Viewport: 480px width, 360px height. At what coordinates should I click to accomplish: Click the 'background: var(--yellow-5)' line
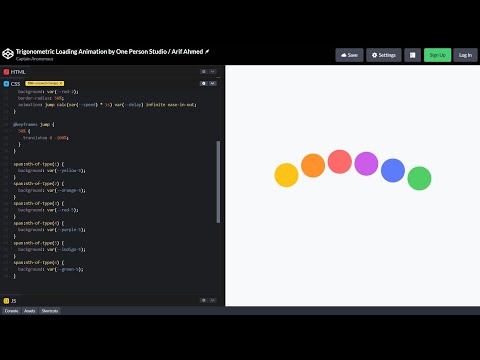[x=52, y=171]
